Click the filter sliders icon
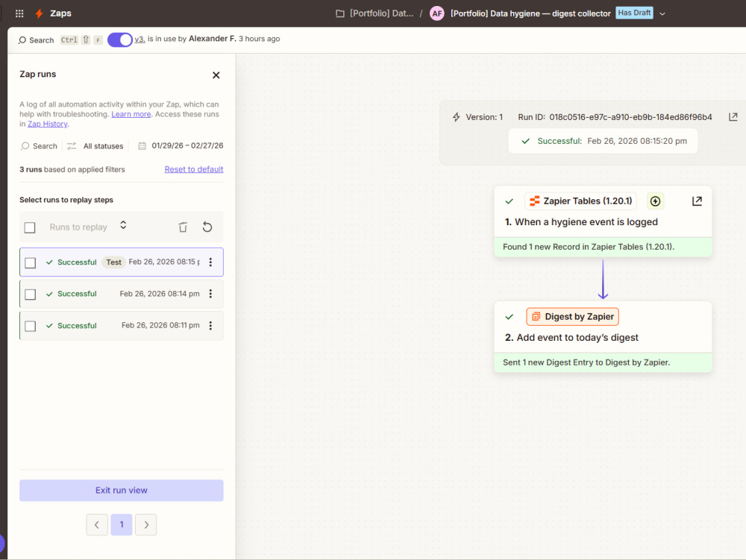 [72, 146]
